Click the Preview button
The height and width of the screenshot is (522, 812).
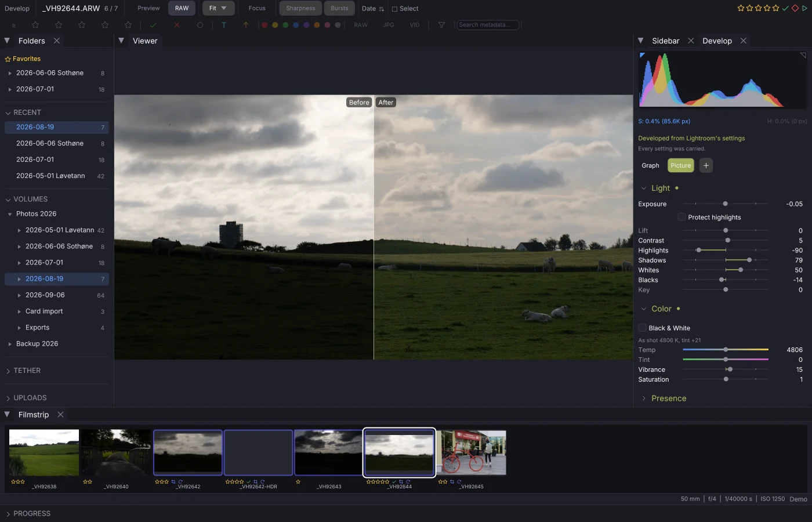(148, 8)
